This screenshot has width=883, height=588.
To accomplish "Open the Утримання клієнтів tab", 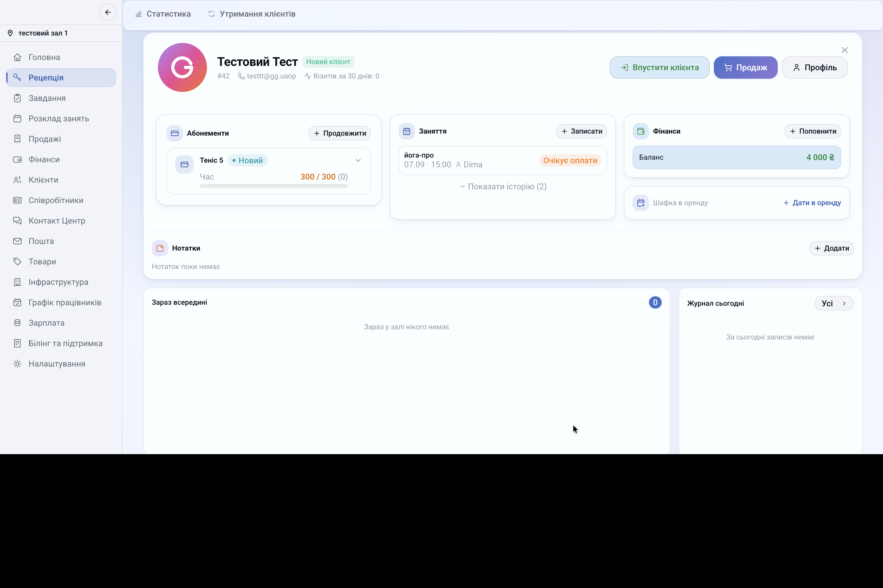I will coord(252,14).
